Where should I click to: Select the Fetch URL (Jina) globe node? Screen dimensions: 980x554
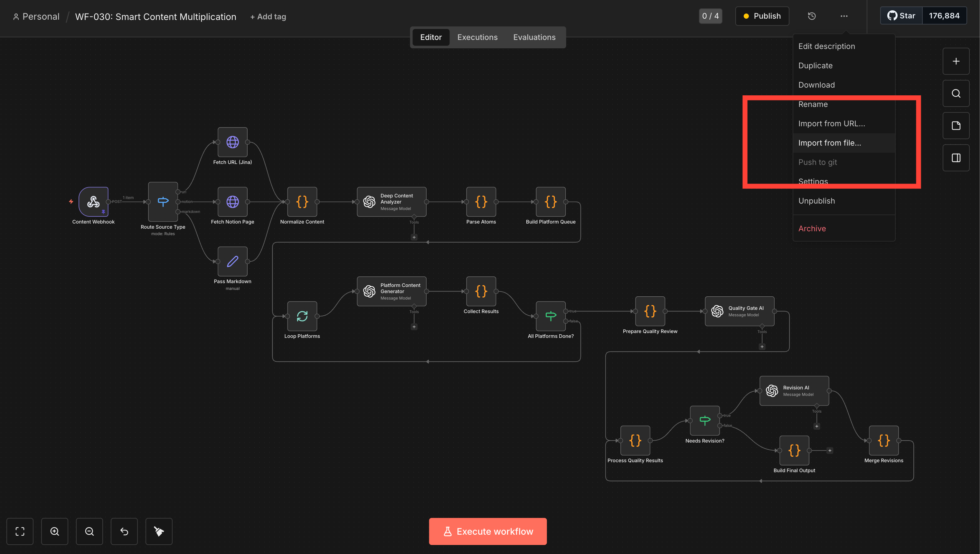pyautogui.click(x=232, y=142)
